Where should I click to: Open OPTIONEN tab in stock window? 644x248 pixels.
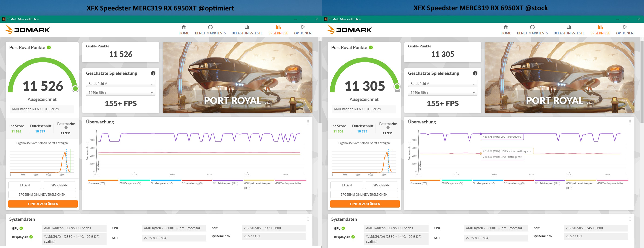pos(625,30)
